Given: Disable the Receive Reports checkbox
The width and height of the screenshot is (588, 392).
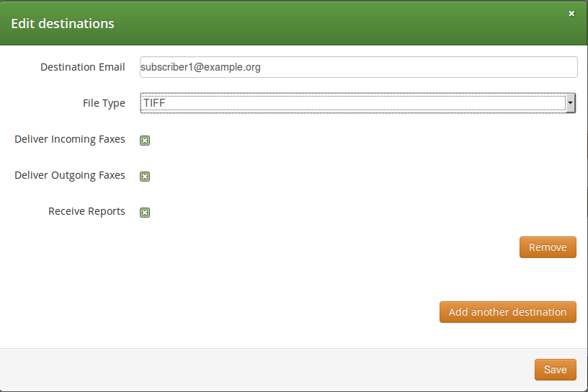Looking at the screenshot, I should tap(145, 213).
